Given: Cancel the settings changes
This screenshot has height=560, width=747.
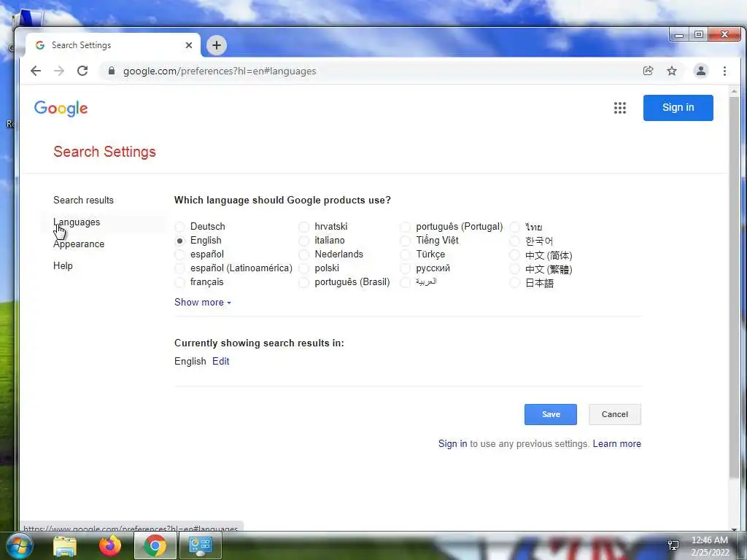Looking at the screenshot, I should (614, 414).
